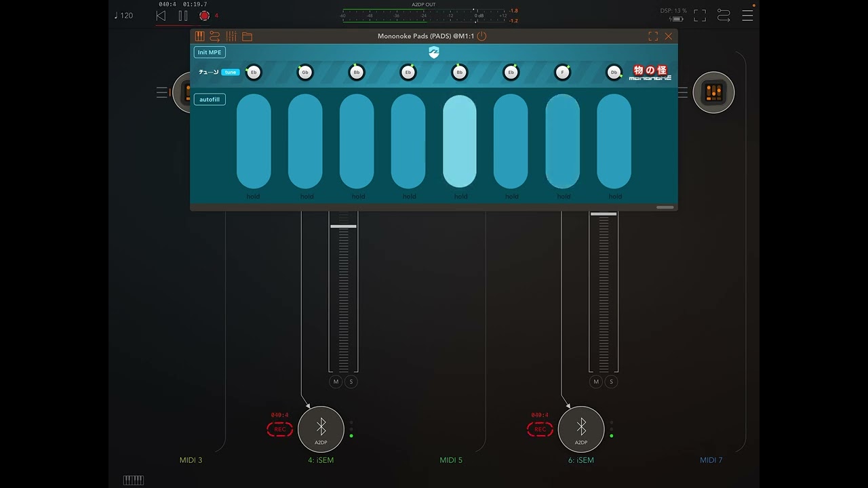Open the mixer node icon at right edge
Image resolution: width=868 pixels, height=488 pixels.
coord(713,92)
